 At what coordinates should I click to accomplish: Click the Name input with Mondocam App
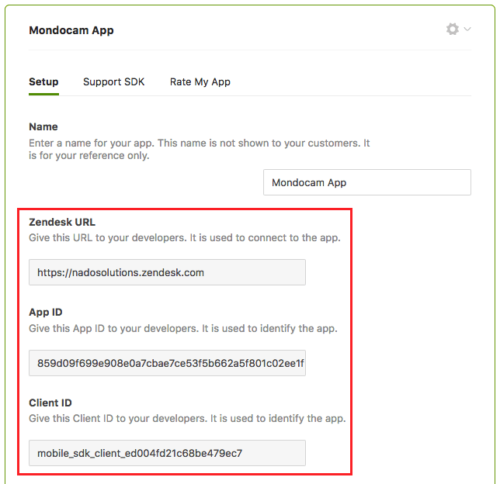tap(367, 182)
